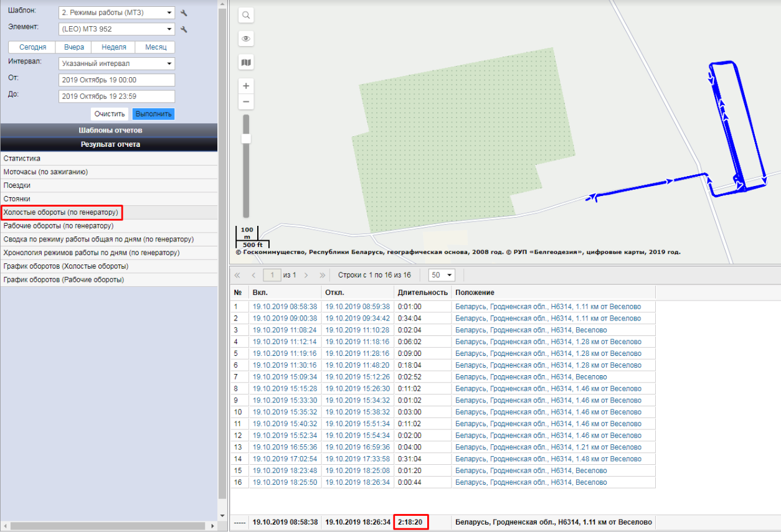
Task: Open Сводка по режиму работы общая по дням
Action: coord(109,239)
